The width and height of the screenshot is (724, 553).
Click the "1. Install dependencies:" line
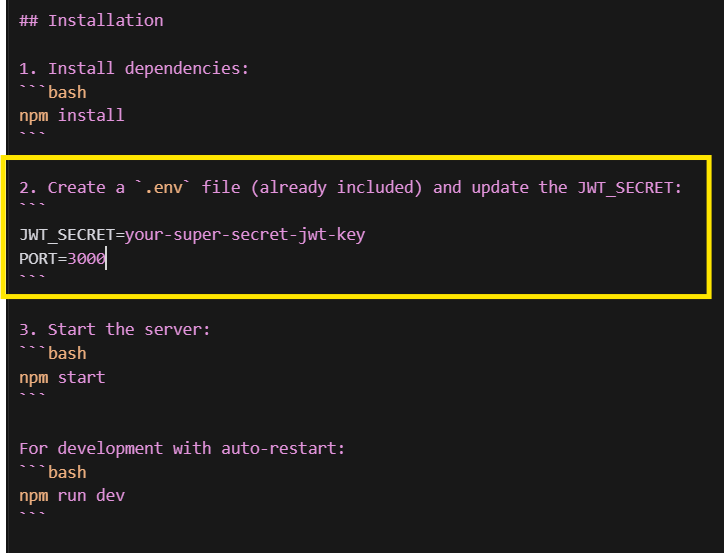(x=134, y=68)
